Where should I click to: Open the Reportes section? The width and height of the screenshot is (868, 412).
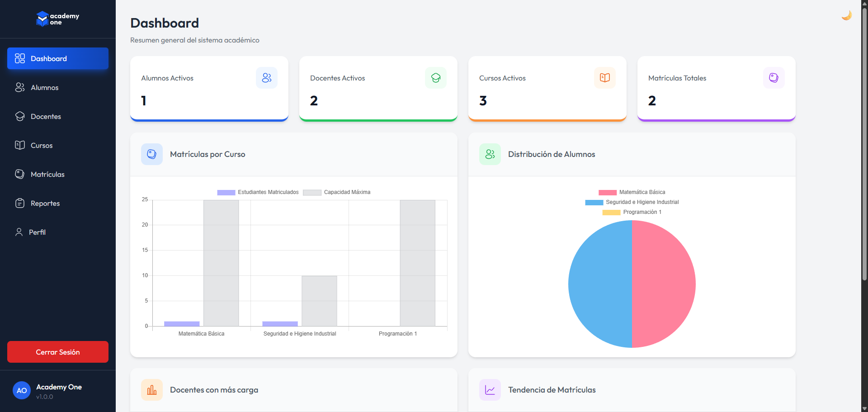[x=45, y=203]
